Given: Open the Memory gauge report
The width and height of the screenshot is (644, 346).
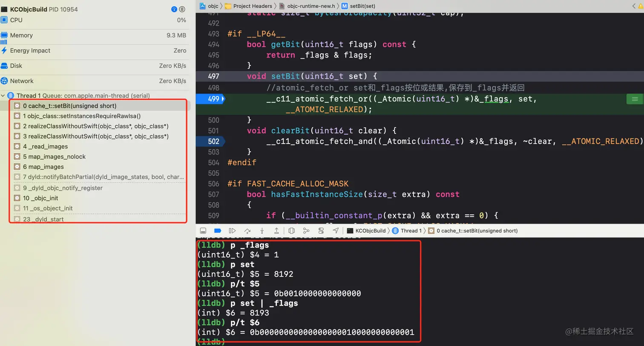Looking at the screenshot, I should tap(94, 35).
